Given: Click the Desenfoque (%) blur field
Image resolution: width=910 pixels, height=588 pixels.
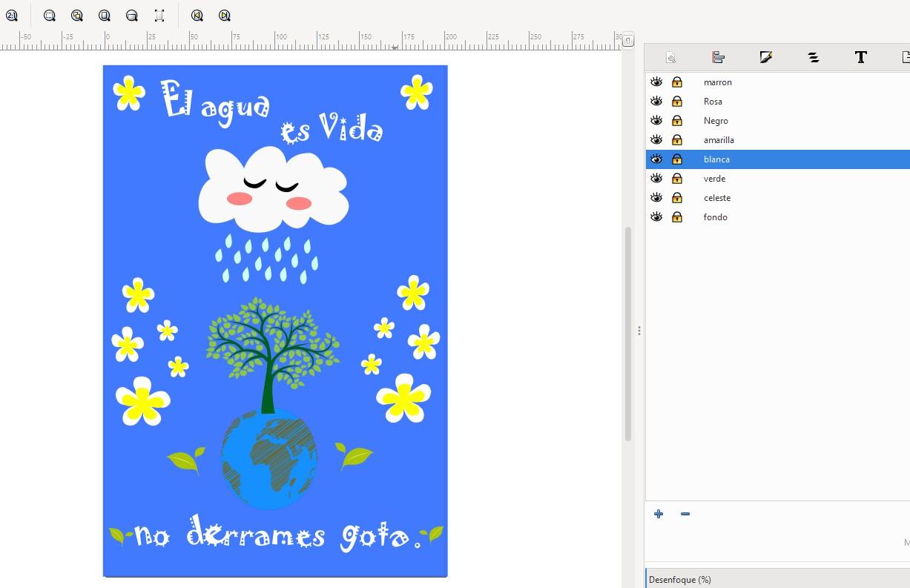Looking at the screenshot, I should (x=778, y=579).
